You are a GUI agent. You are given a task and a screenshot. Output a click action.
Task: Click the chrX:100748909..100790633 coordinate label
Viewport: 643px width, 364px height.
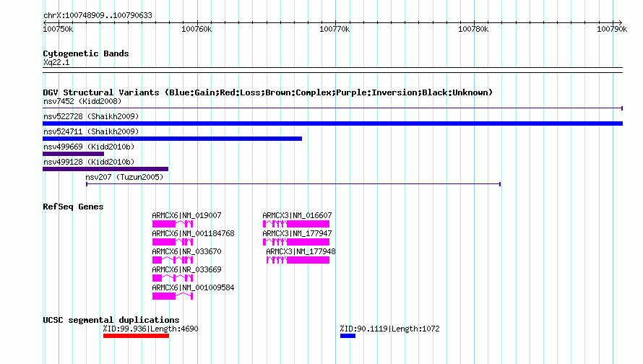98,15
